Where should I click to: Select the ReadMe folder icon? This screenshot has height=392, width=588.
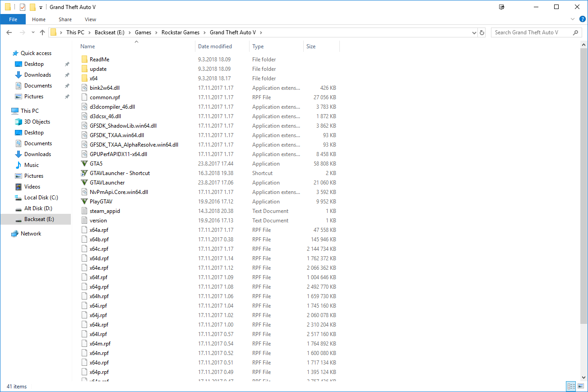84,60
